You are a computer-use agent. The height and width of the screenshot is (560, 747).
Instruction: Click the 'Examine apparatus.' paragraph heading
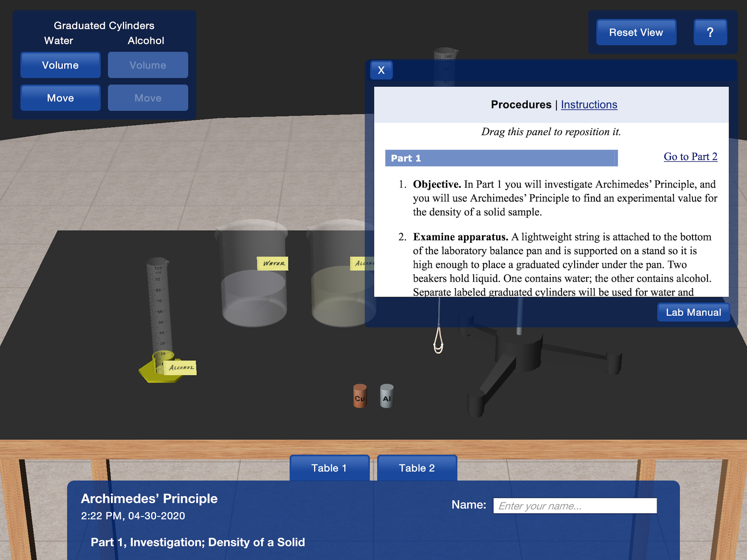point(461,237)
